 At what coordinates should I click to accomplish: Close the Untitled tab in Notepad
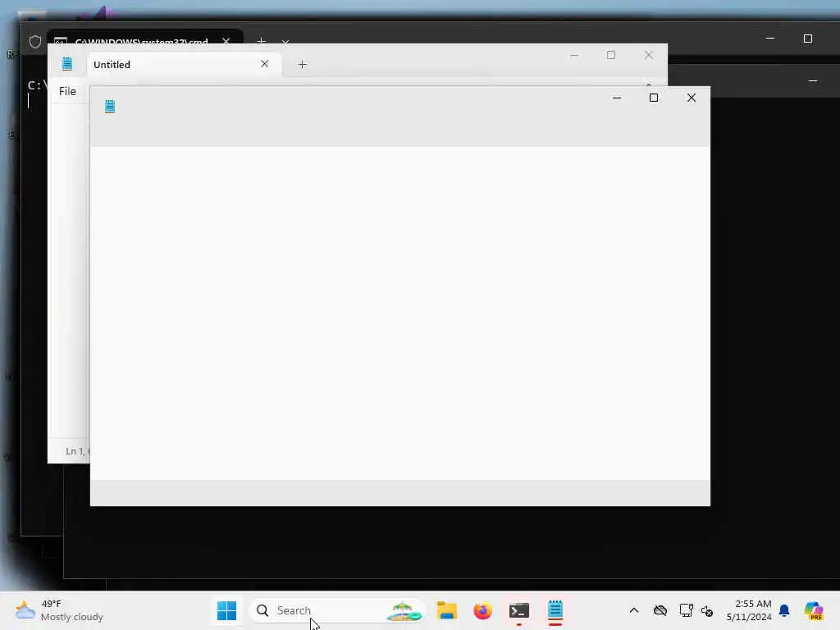[x=264, y=64]
